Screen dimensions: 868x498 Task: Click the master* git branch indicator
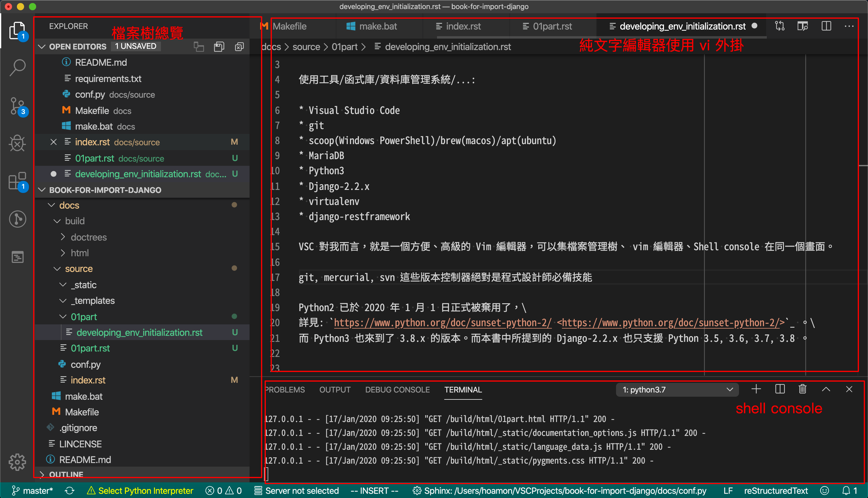point(33,490)
